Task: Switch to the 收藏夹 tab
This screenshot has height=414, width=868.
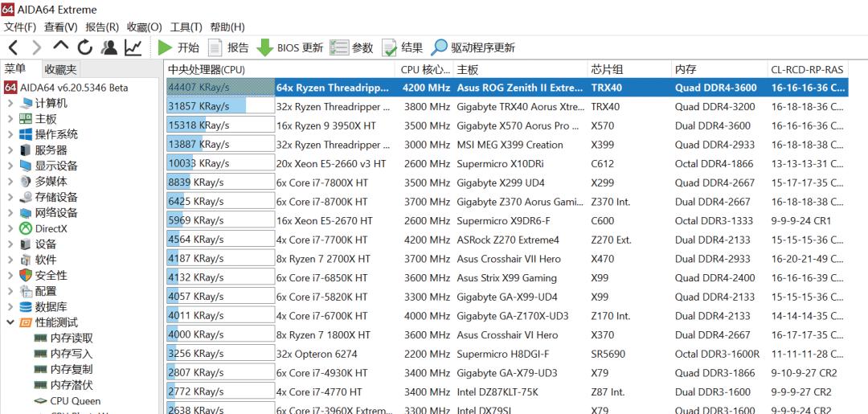Action: click(60, 69)
